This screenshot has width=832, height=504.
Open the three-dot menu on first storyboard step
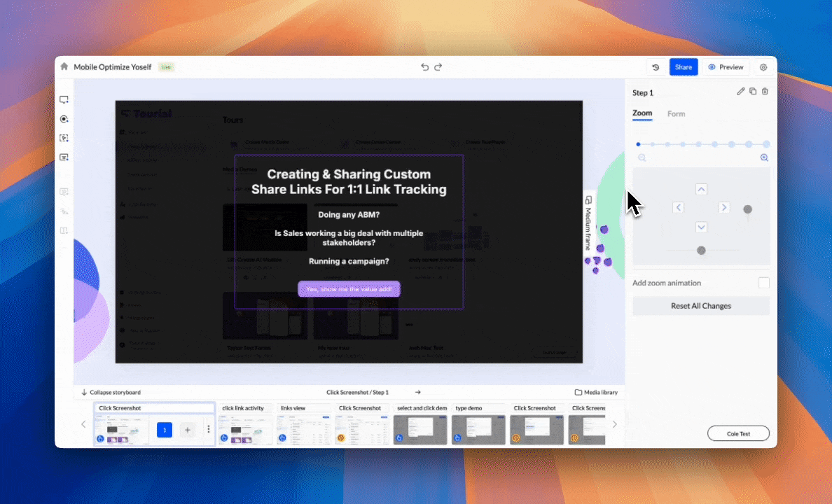pyautogui.click(x=208, y=430)
